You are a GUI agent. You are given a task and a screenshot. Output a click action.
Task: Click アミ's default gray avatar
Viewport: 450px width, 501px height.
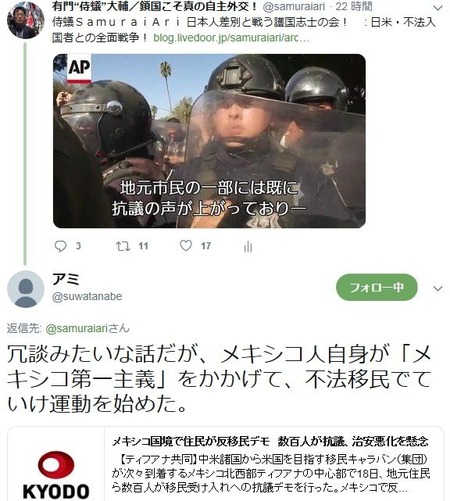26,289
